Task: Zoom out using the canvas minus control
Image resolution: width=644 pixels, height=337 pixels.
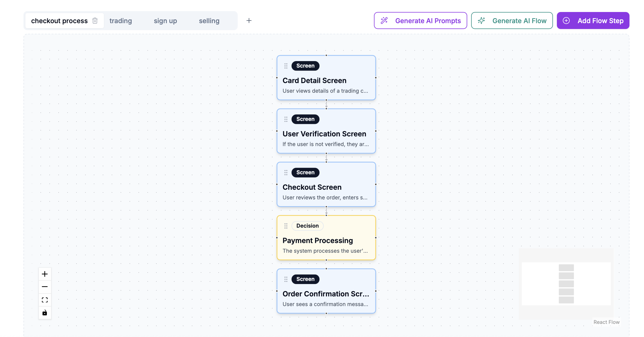Action: pos(45,287)
